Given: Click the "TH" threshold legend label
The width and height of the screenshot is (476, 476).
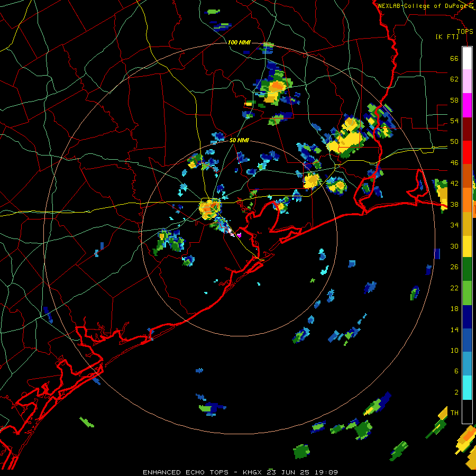Looking at the screenshot, I should (x=454, y=413).
